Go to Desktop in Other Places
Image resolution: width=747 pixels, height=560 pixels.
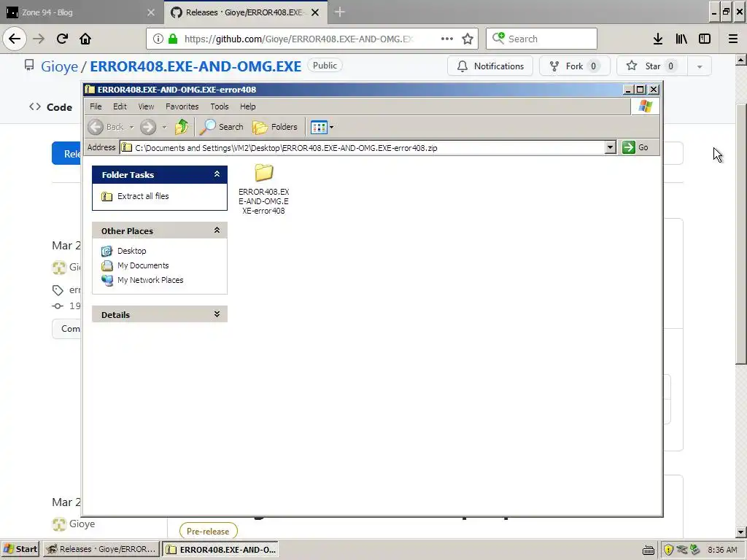[132, 251]
